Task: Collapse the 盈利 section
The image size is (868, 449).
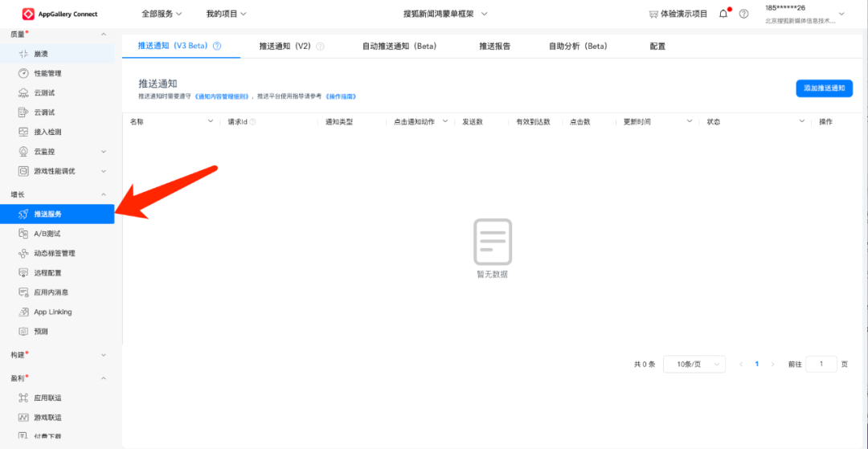Action: (104, 378)
